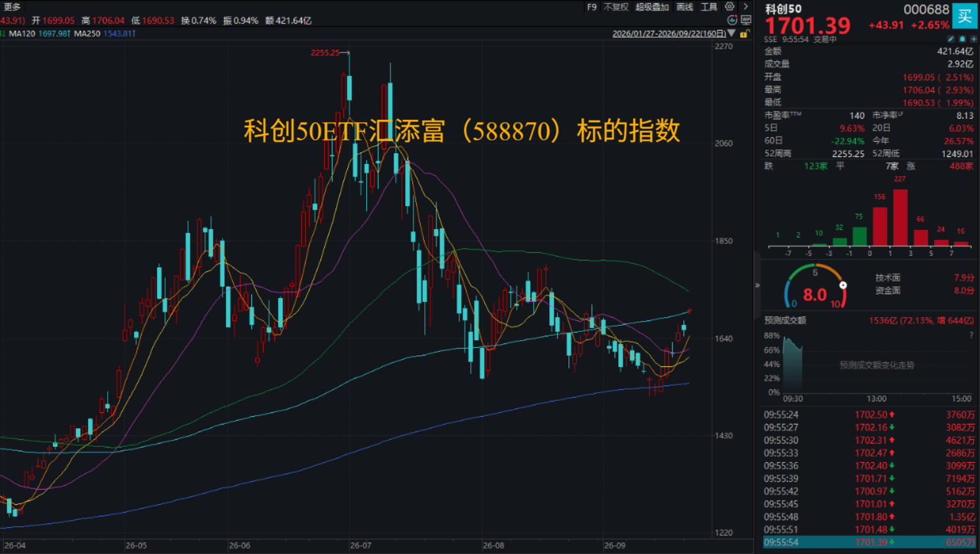Open the 不复权 adjustment dropdown

pos(616,7)
